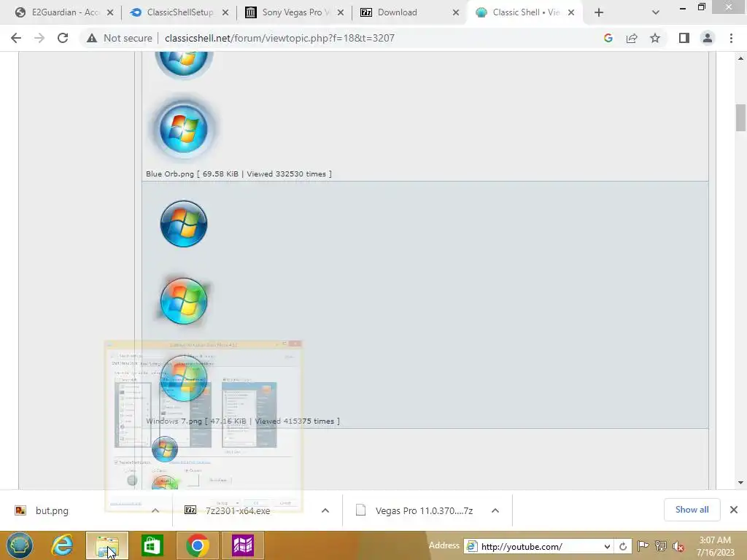Click the muted volume tray icon
Screen dimensions: 747x560
click(x=678, y=546)
